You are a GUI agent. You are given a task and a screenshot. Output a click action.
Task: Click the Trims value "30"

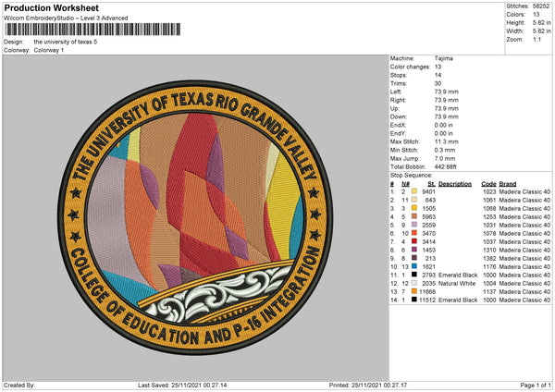438,83
